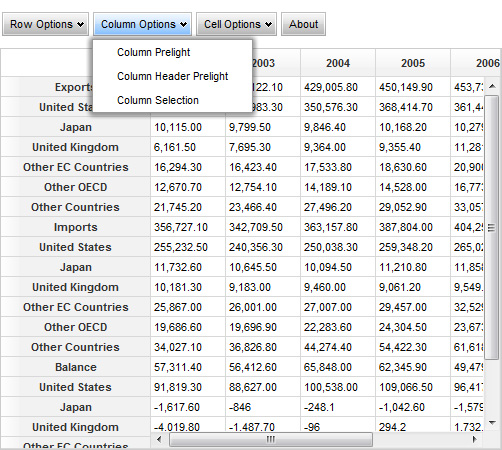The image size is (502, 450).
Task: Click cell 11,732.60
Action: [188, 267]
